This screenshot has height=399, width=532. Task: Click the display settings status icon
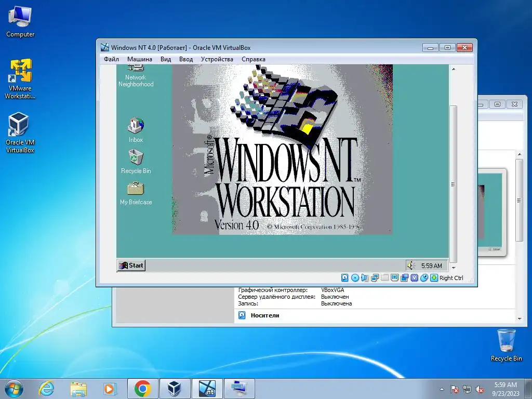pos(394,278)
